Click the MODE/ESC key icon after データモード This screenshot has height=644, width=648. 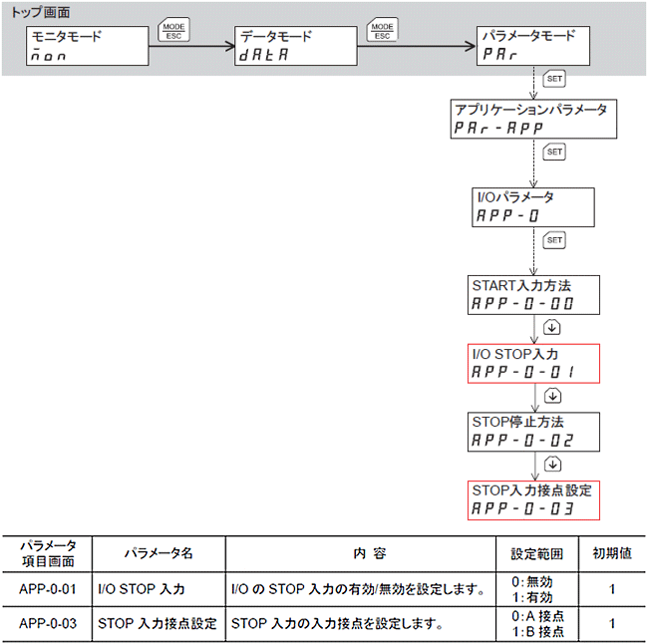tap(382, 30)
